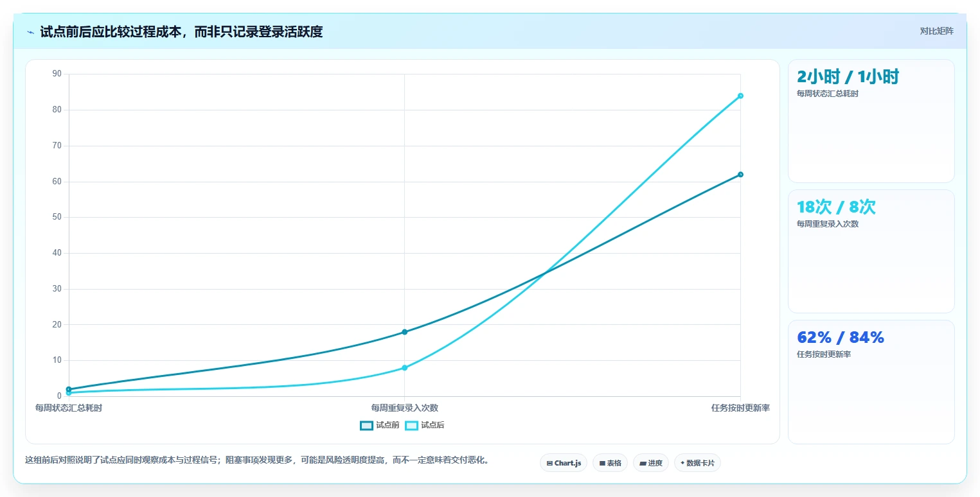Click the y-axis value 50
This screenshot has width=980, height=497.
(57, 217)
